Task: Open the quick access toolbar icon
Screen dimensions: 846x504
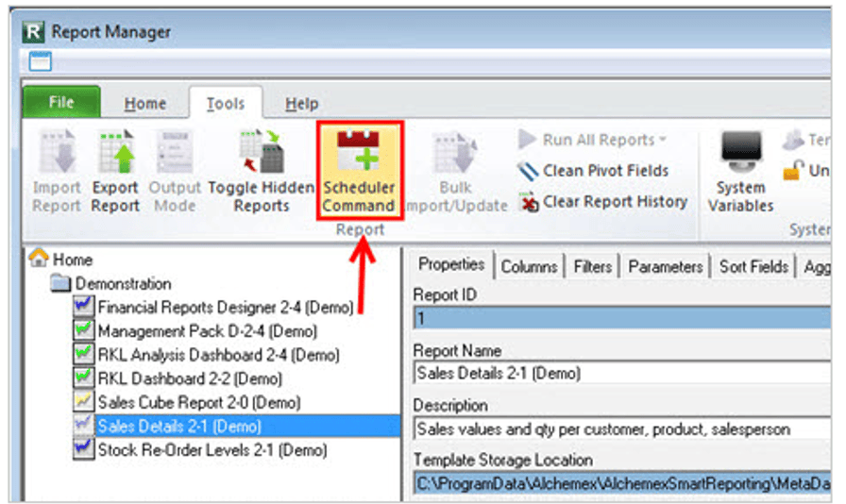Action: [x=41, y=62]
